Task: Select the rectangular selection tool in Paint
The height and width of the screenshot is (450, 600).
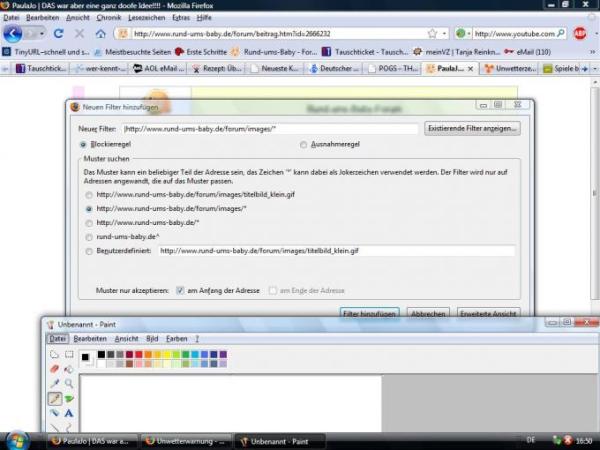Action: tap(69, 354)
